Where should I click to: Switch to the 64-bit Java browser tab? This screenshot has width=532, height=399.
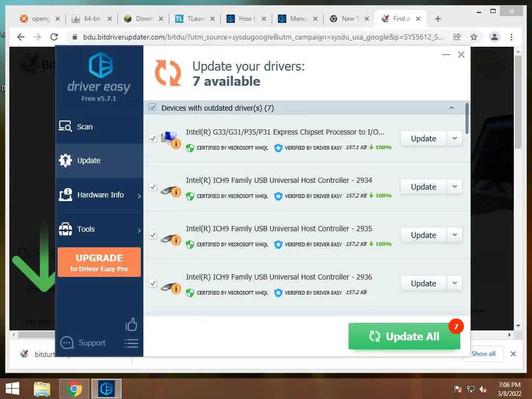(x=92, y=19)
